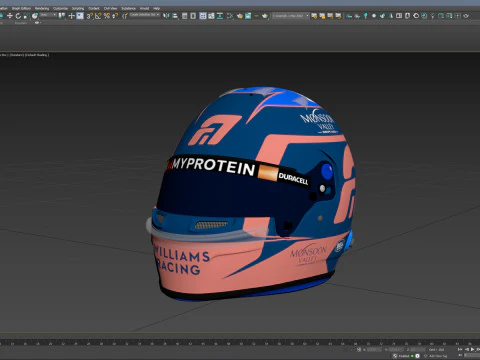Open the Customize menu
Image resolution: width=480 pixels, height=360 pixels.
point(60,8)
